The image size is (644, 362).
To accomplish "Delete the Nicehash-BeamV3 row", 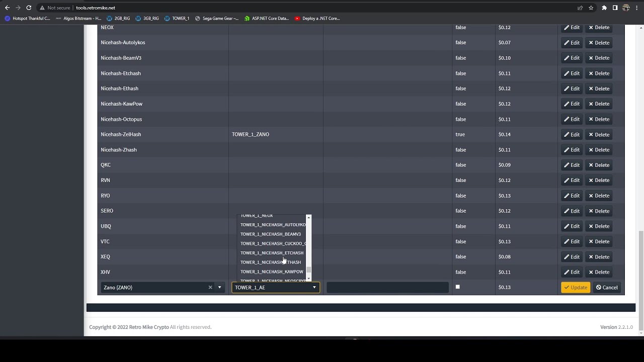I will coord(599,58).
